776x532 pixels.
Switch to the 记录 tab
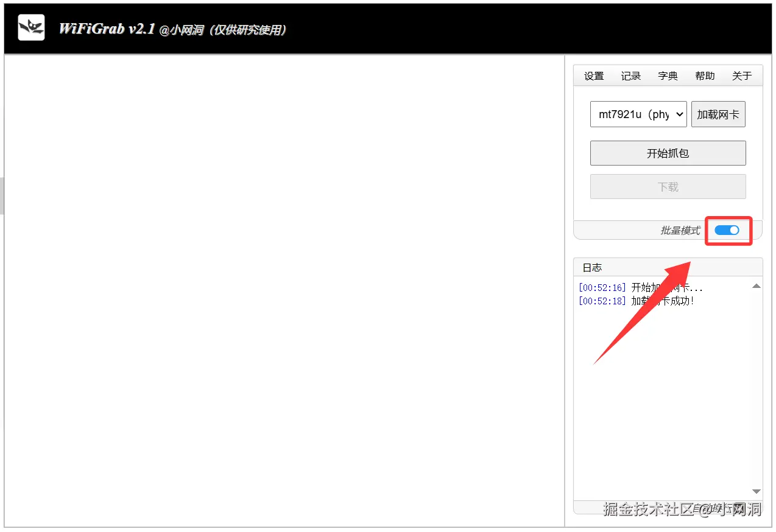pos(631,75)
